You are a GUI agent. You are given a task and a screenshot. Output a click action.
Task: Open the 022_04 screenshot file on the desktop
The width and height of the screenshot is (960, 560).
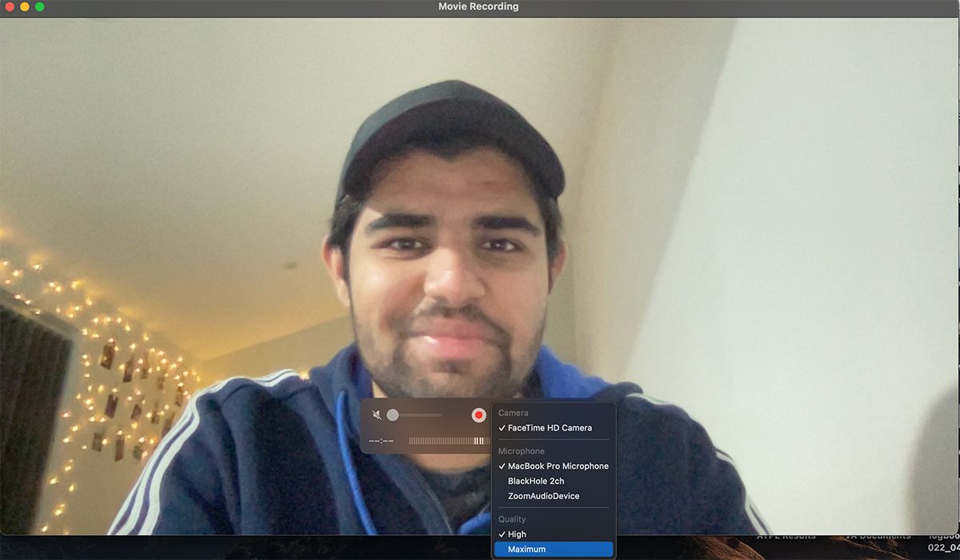(x=946, y=548)
